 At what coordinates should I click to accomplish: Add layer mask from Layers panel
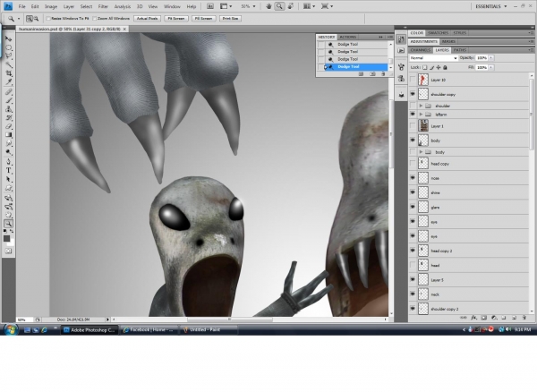point(483,318)
